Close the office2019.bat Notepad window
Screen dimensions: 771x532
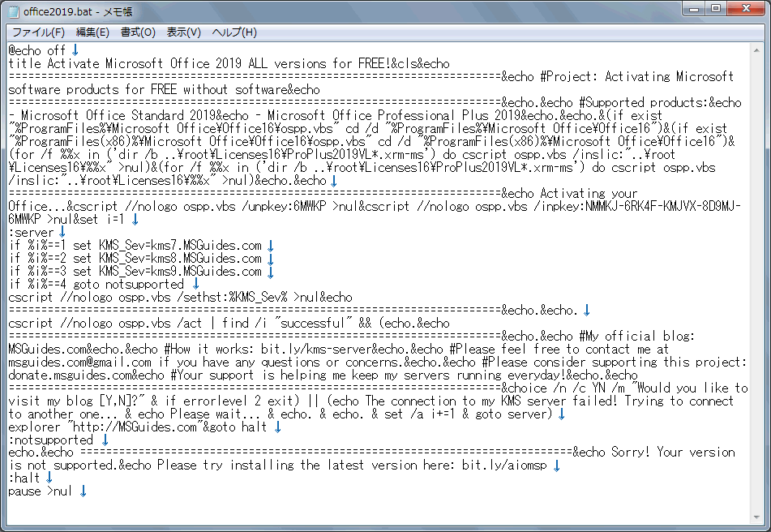tap(746, 8)
